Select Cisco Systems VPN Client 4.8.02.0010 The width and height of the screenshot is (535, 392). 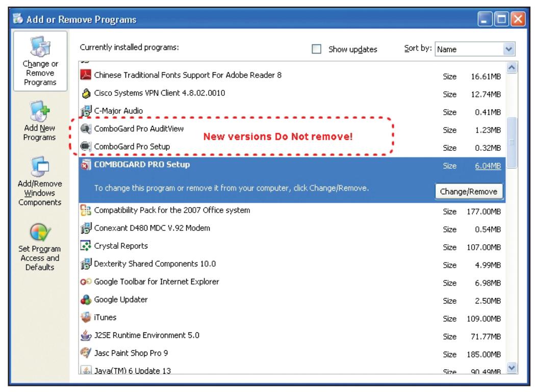coord(292,93)
